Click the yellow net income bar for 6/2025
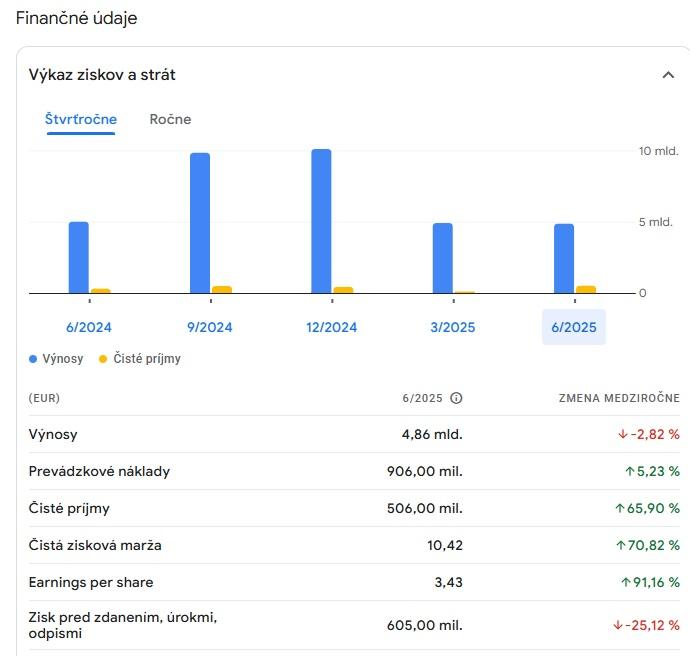Image resolution: width=690 pixels, height=656 pixels. coord(585,289)
